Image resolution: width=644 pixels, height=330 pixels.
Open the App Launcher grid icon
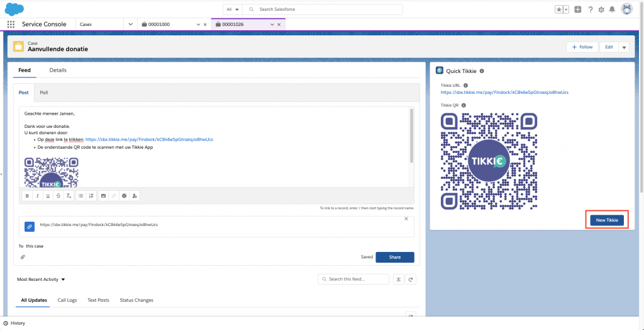pyautogui.click(x=11, y=24)
